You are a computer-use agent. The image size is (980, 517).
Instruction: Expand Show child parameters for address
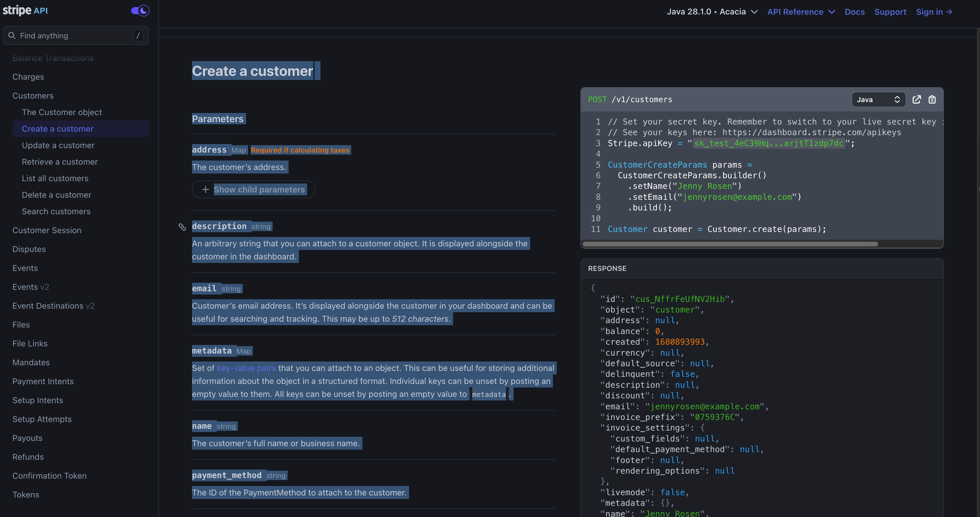tap(253, 189)
